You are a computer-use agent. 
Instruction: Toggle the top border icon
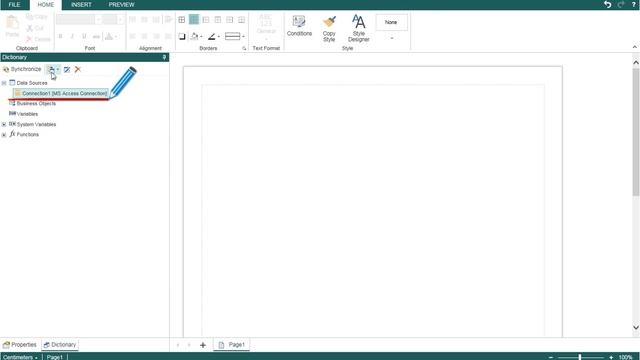pos(218,20)
